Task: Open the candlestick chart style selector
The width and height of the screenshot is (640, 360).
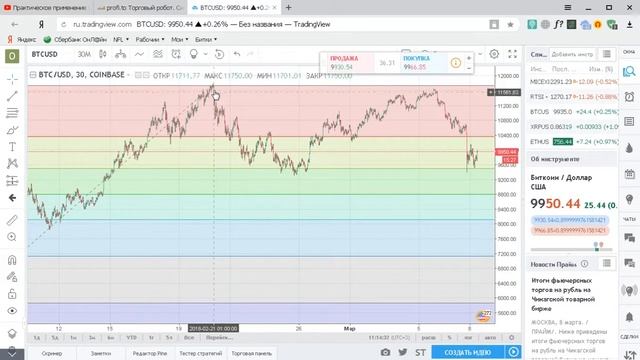Action: (x=102, y=54)
